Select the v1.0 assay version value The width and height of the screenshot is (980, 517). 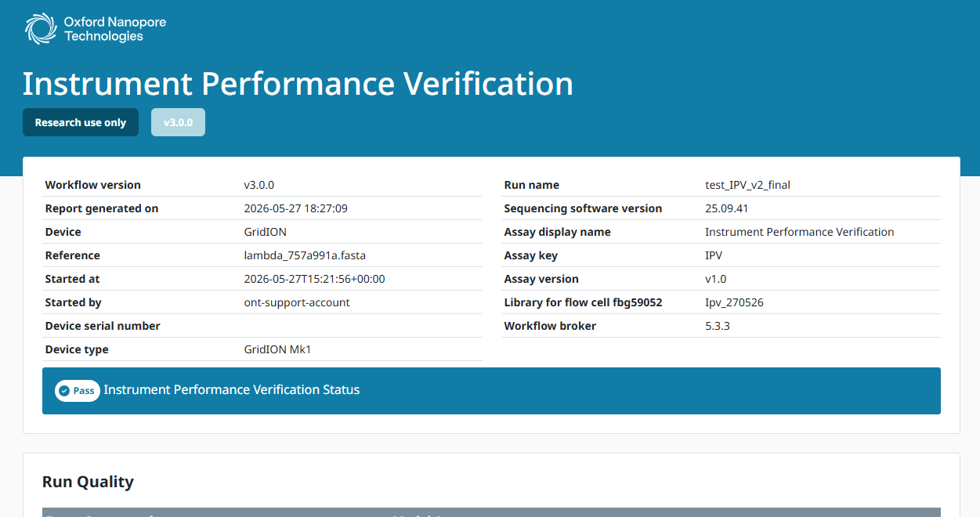pyautogui.click(x=716, y=279)
